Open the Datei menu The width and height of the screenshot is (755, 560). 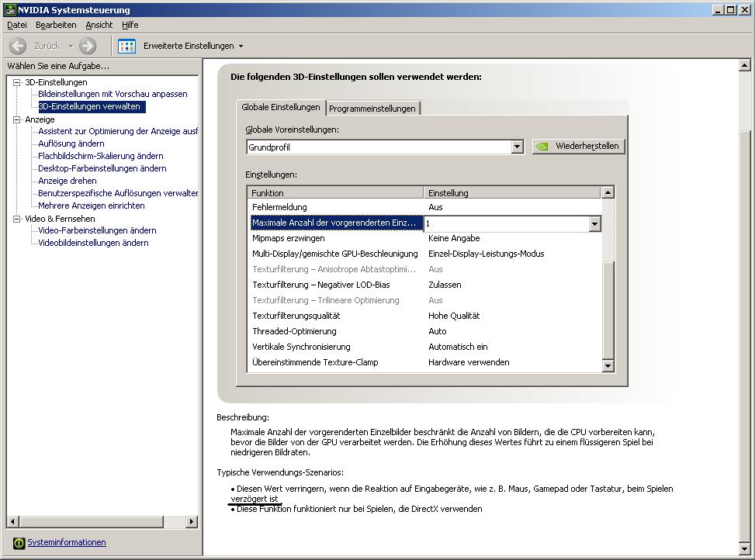point(17,25)
